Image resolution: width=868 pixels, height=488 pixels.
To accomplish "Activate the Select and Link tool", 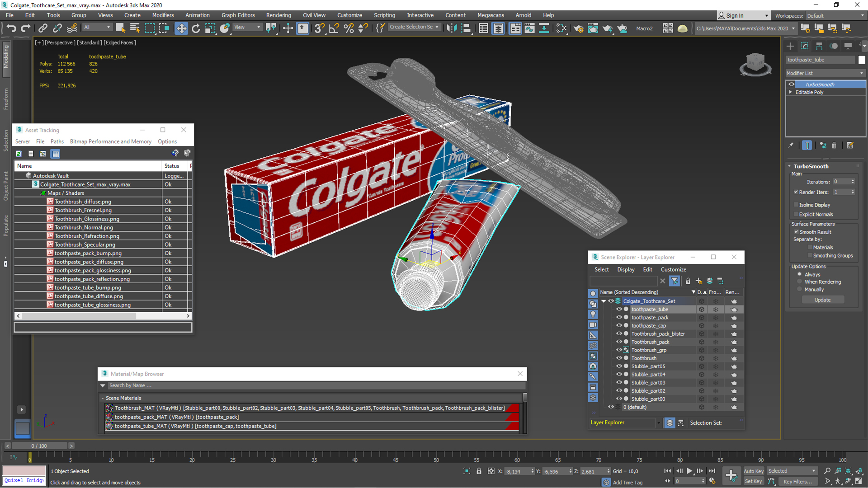I will [42, 28].
